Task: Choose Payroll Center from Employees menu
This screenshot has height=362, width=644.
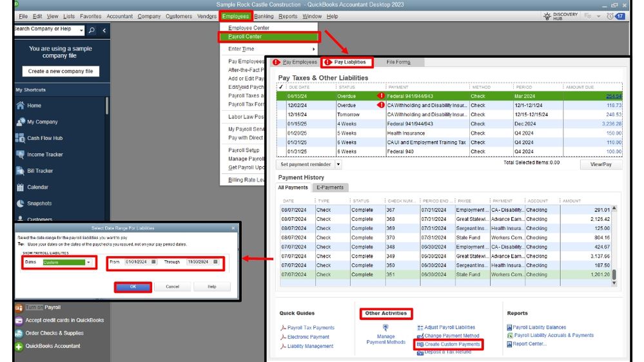Action: (x=269, y=37)
